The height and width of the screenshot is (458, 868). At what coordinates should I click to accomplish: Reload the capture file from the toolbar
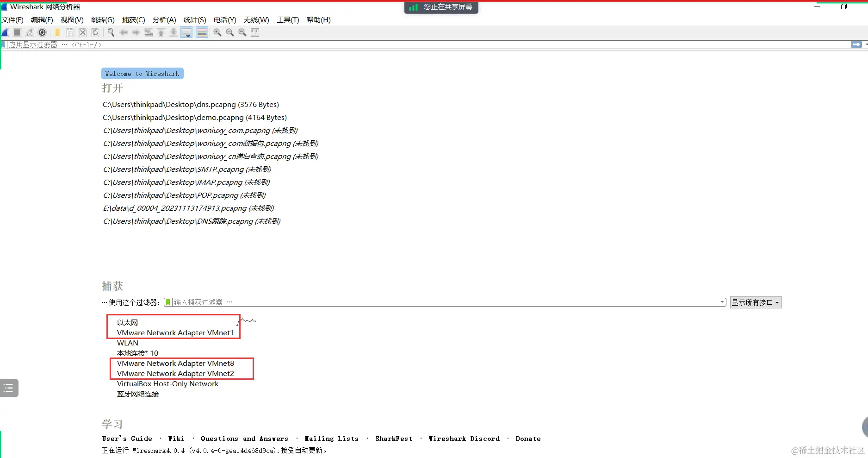click(95, 32)
